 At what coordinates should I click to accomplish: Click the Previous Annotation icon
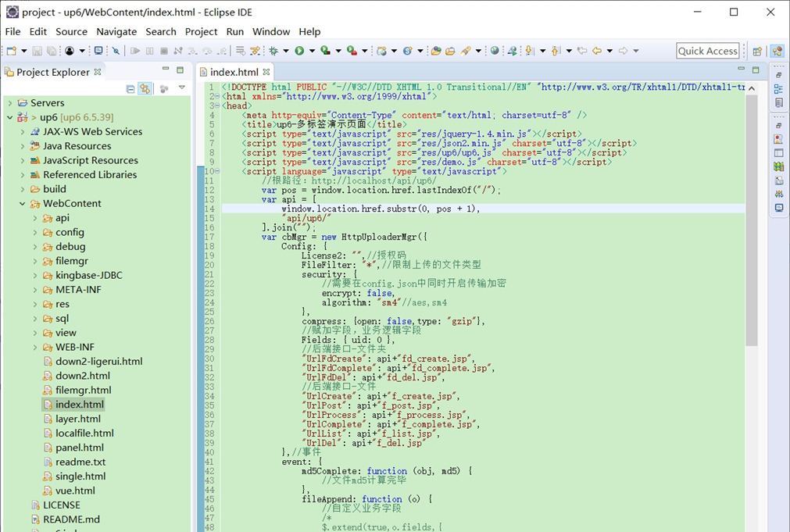(x=556, y=51)
